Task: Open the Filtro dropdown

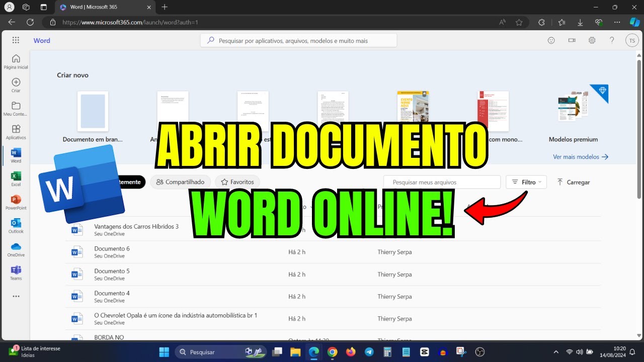Action: click(526, 182)
